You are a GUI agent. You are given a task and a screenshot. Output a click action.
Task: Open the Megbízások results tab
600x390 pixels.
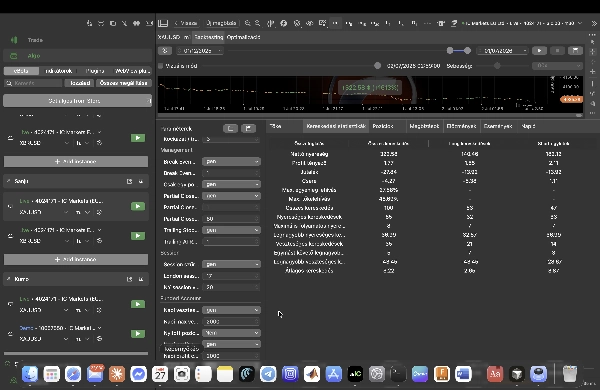(x=424, y=126)
